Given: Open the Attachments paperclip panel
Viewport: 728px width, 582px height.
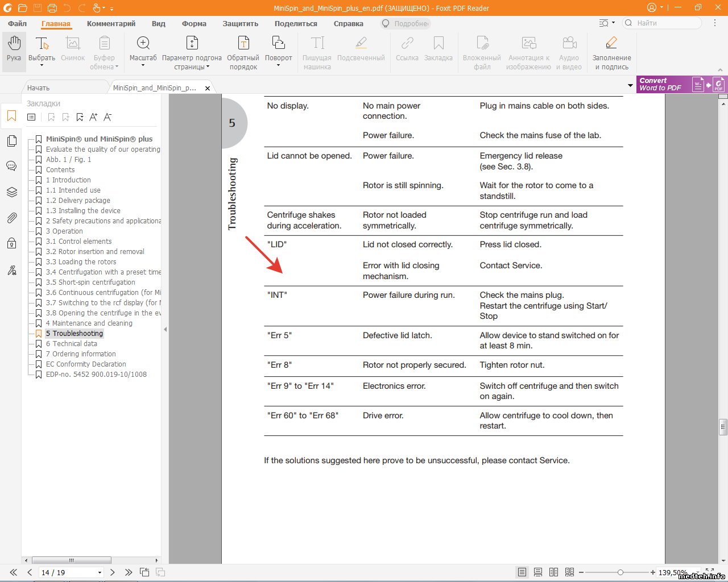Looking at the screenshot, I should pos(11,218).
